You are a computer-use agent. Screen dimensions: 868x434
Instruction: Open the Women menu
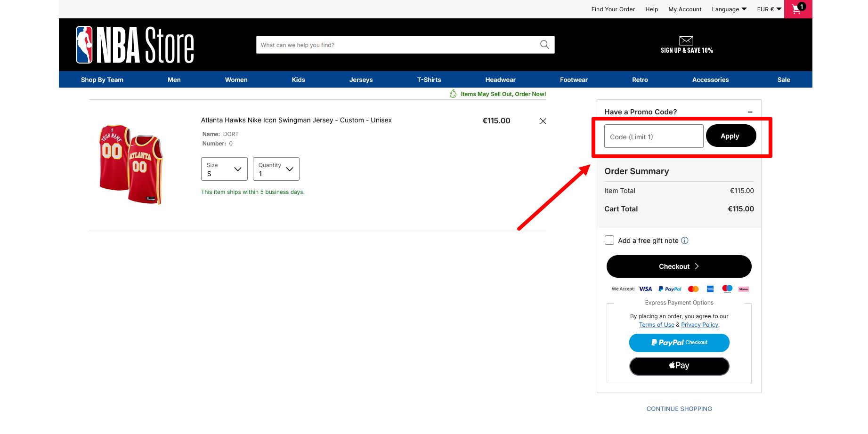pyautogui.click(x=236, y=80)
